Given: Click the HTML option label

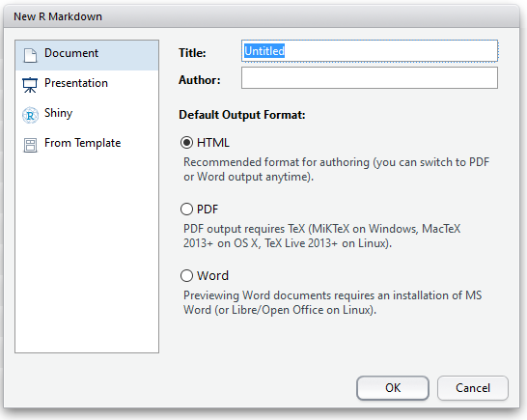Looking at the screenshot, I should pos(213,143).
